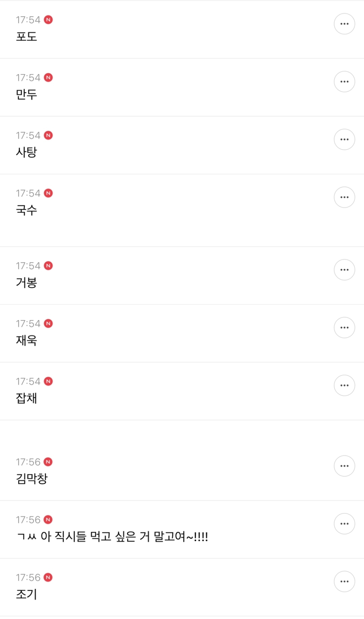Open more options for 포도 comment

pyautogui.click(x=344, y=24)
